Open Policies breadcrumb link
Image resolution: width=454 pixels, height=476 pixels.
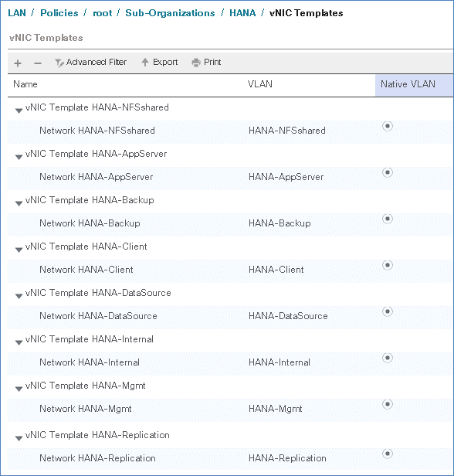click(x=59, y=13)
